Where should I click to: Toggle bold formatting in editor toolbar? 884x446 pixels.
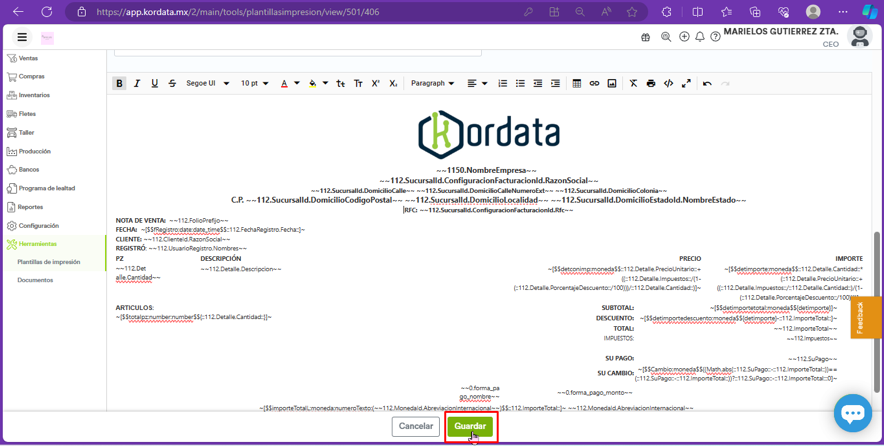pyautogui.click(x=119, y=84)
